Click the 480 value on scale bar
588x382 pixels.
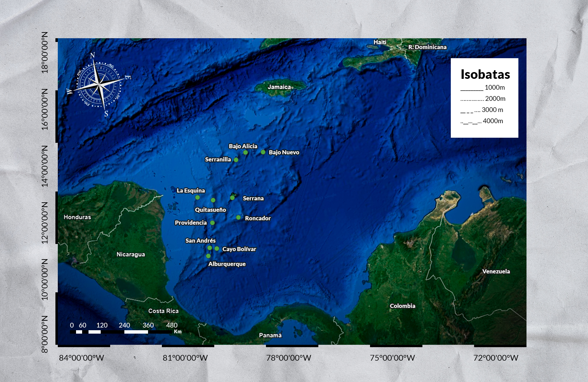click(172, 325)
